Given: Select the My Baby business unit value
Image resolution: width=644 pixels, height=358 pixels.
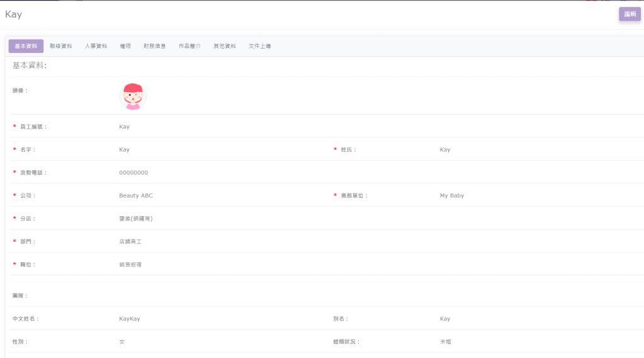Looking at the screenshot, I should click(x=452, y=196).
